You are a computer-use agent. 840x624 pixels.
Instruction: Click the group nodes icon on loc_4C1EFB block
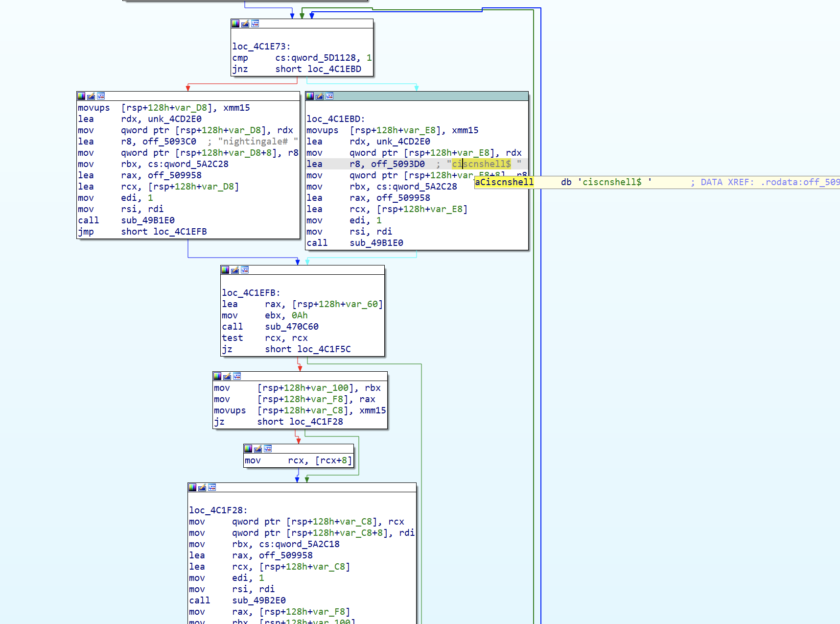pyautogui.click(x=245, y=270)
